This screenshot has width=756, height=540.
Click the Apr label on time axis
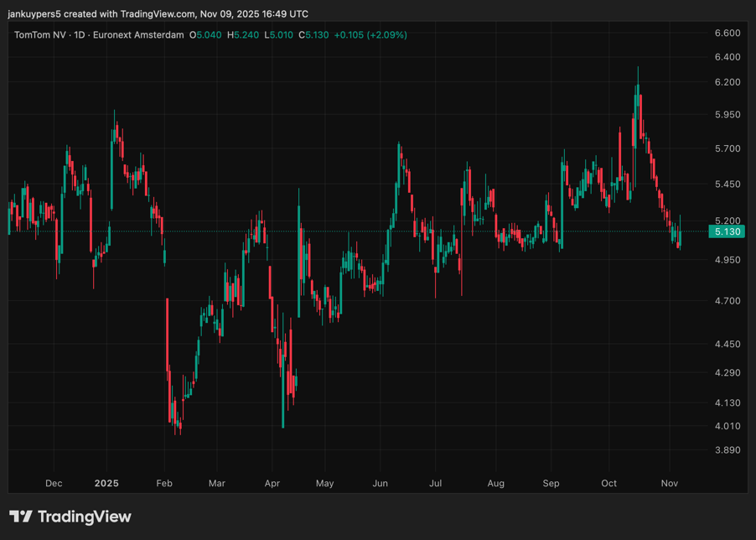click(x=272, y=483)
